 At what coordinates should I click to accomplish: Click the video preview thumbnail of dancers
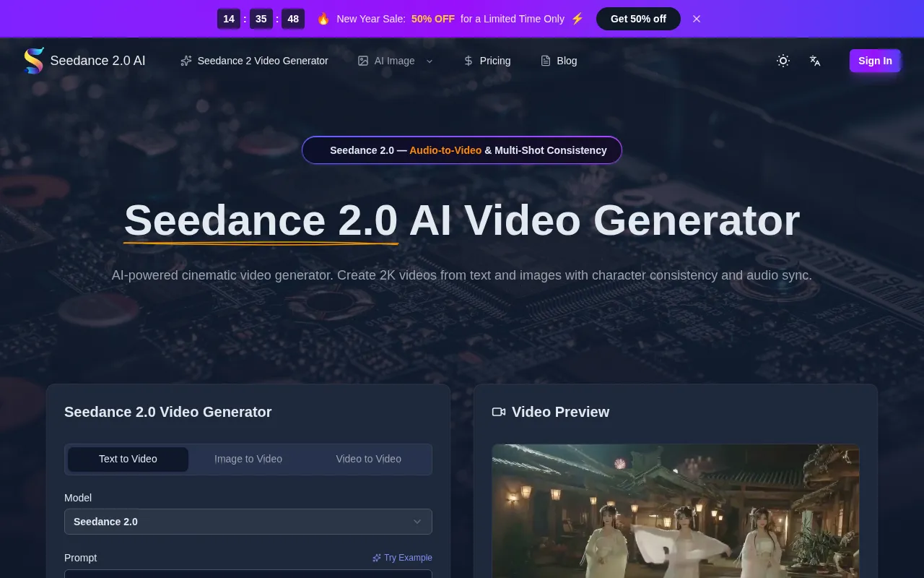coord(676,511)
